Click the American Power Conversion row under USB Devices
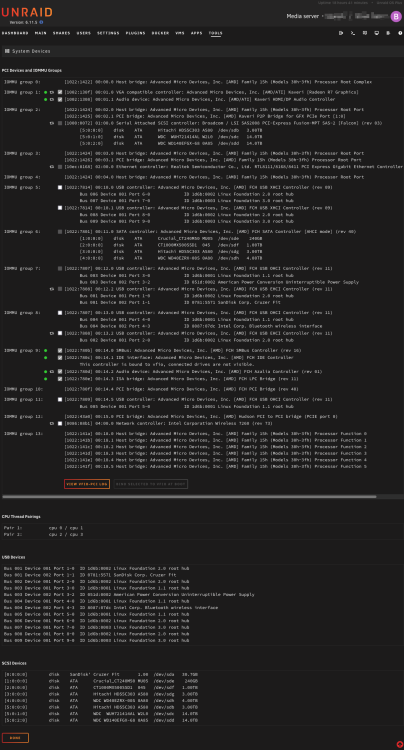Screen dimensions: 404x750 (x=129, y=595)
